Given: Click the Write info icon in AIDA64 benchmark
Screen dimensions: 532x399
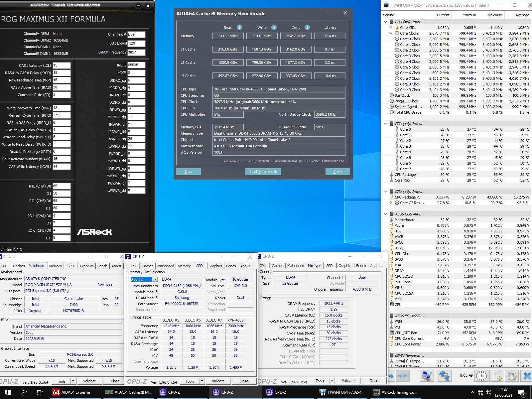Looking at the screenshot, I should pyautogui.click(x=274, y=27).
